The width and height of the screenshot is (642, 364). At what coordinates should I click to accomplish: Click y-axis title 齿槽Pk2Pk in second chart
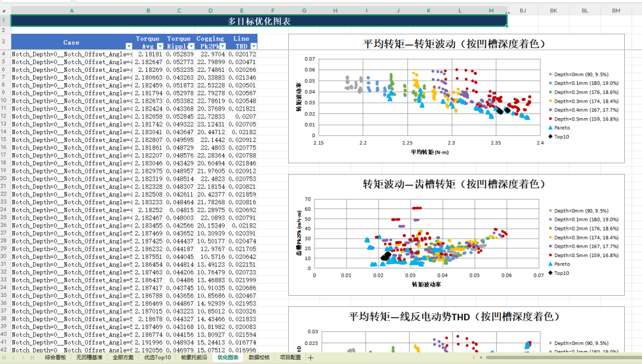pyautogui.click(x=299, y=233)
